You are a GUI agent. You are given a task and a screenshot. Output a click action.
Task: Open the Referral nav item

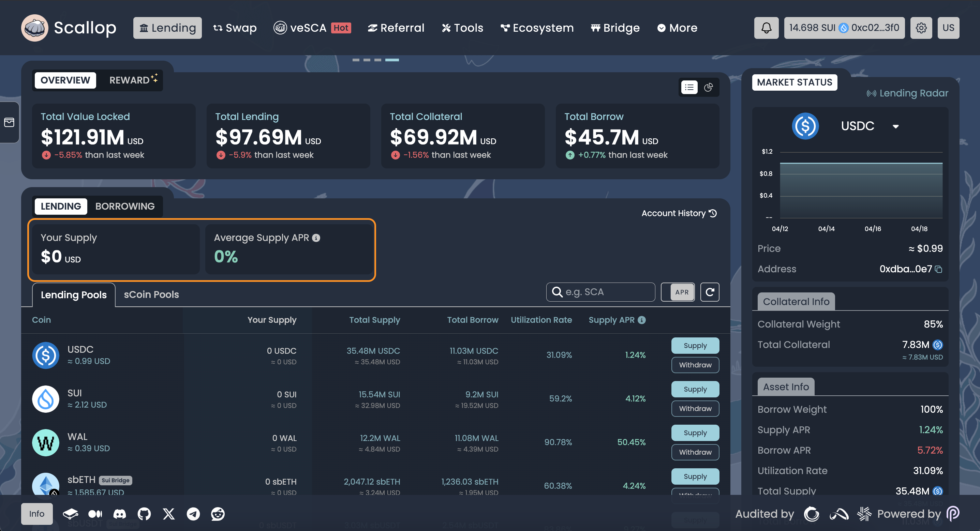(396, 28)
